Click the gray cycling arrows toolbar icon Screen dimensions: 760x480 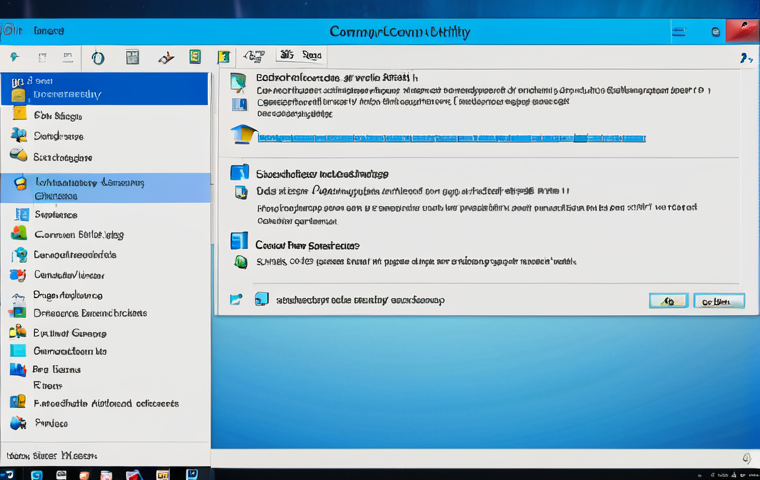254,57
